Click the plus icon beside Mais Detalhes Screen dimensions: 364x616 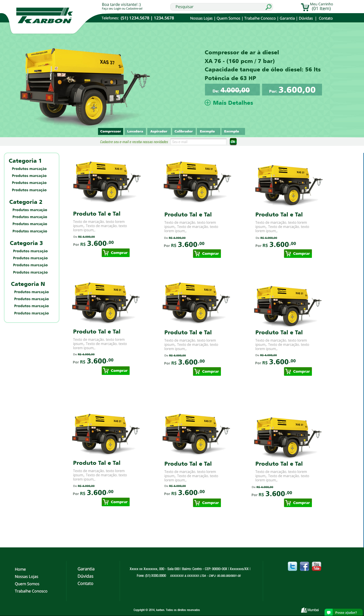(x=207, y=103)
